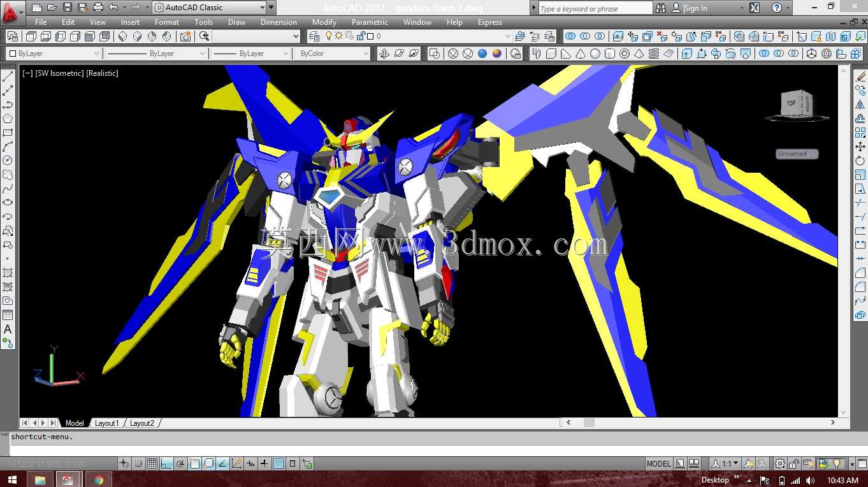Click the New drawing icon
This screenshot has height=487, width=868.
tap(36, 8)
